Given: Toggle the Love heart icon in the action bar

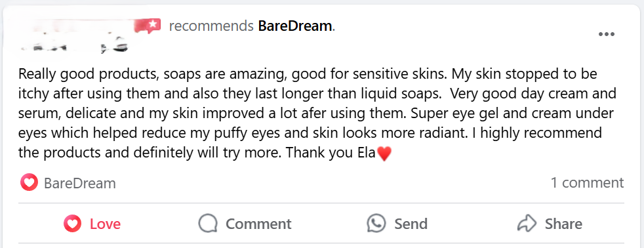Looking at the screenshot, I should (73, 224).
